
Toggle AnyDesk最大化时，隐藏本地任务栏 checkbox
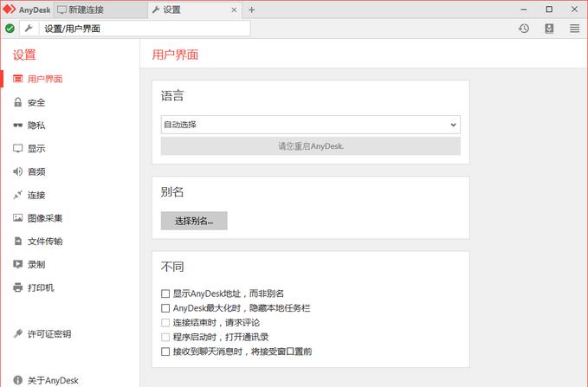click(x=166, y=308)
